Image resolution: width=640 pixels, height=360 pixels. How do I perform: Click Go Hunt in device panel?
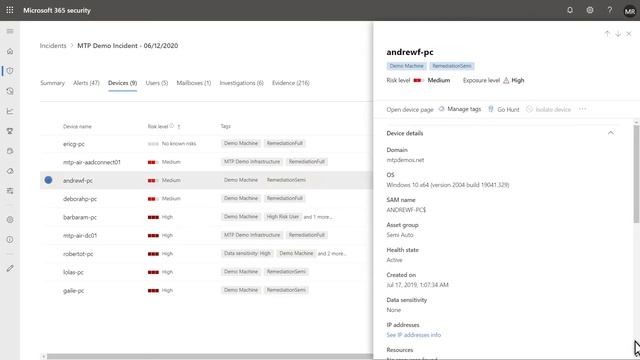pos(504,109)
